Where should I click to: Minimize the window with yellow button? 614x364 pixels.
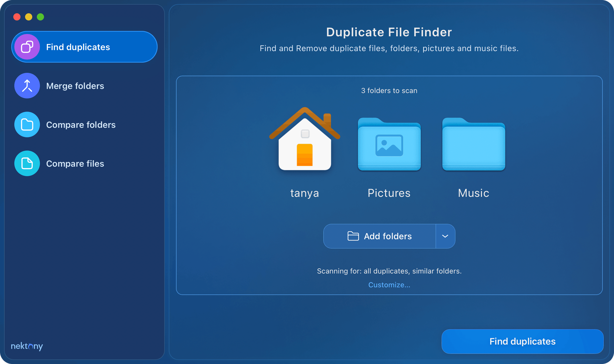(x=29, y=17)
